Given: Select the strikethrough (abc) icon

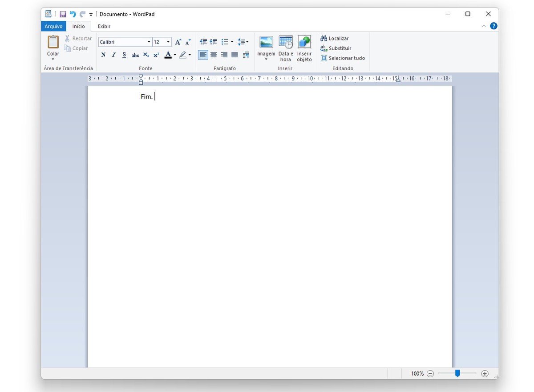Looking at the screenshot, I should point(135,55).
